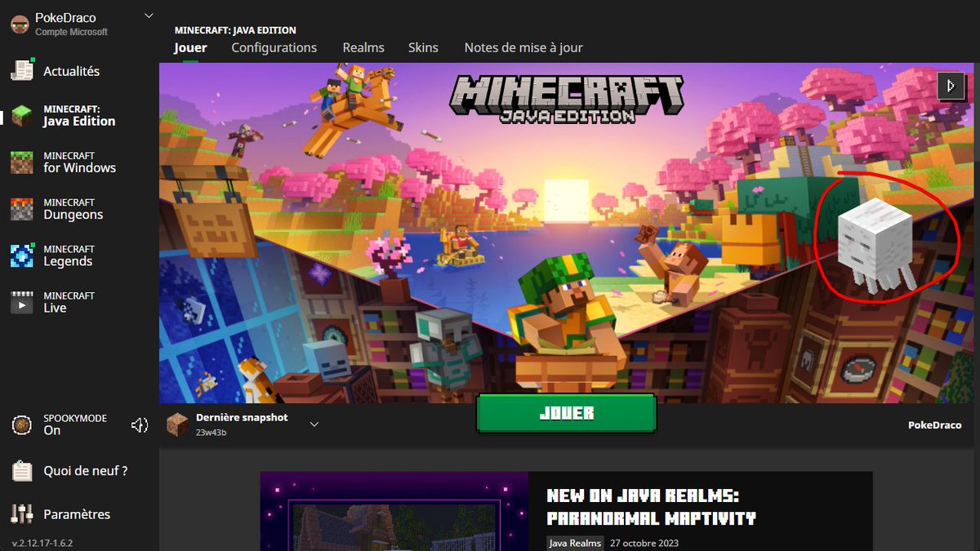Select Minecraft Live label

pos(69,301)
